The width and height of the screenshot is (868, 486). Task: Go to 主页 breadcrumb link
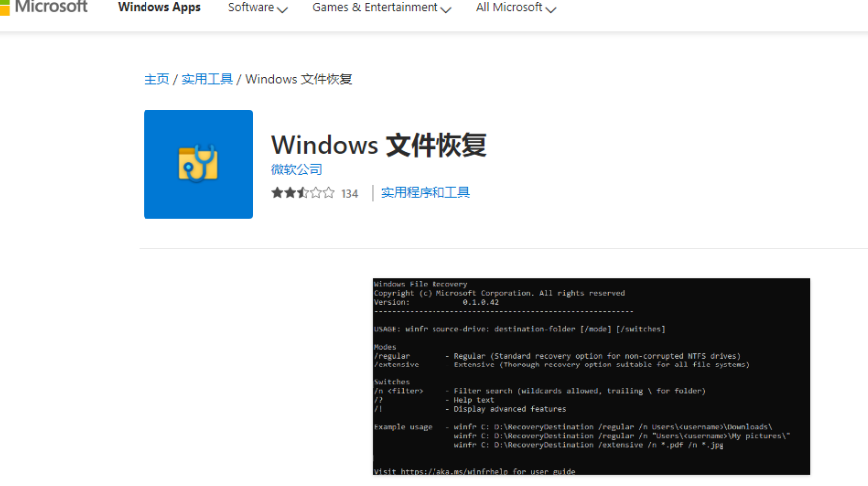click(x=156, y=79)
